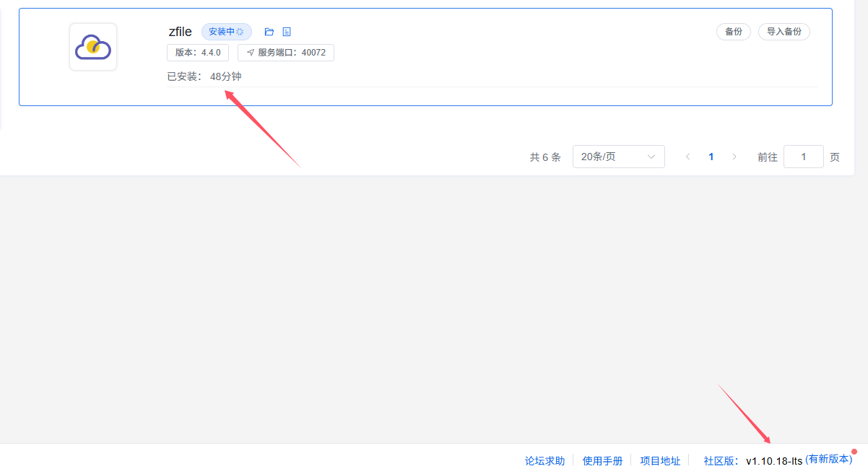Focus the 前往 page number input

pos(803,157)
